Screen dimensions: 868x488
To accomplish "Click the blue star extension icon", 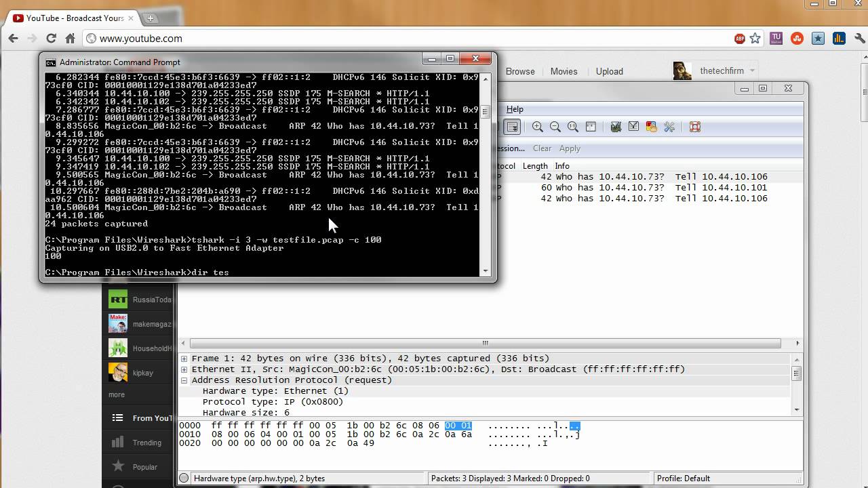I will tap(818, 39).
